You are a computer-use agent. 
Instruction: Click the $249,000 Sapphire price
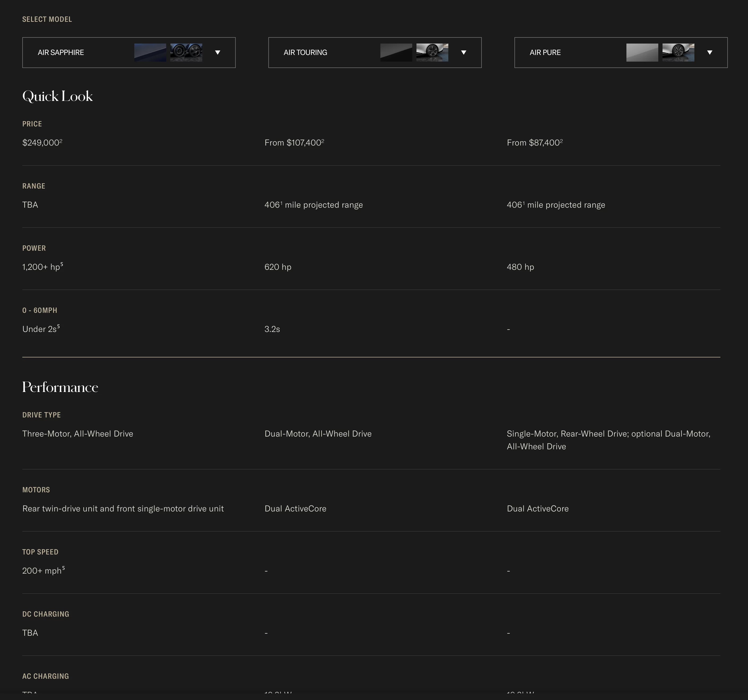(42, 143)
